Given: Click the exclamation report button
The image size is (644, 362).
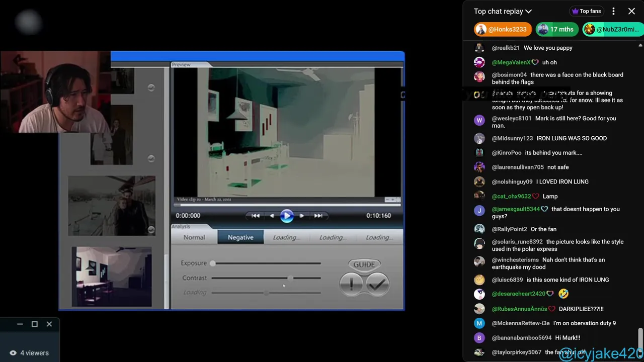Looking at the screenshot, I should pos(351,285).
